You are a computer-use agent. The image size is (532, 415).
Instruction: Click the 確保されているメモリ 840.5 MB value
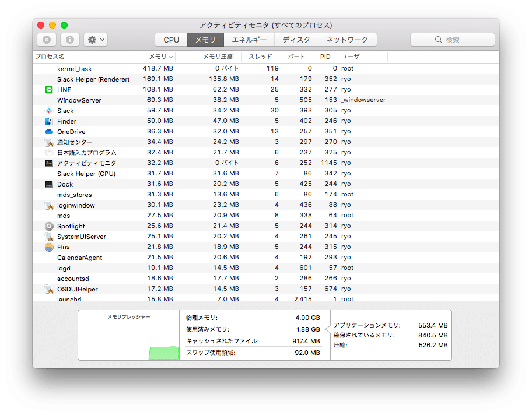(433, 335)
